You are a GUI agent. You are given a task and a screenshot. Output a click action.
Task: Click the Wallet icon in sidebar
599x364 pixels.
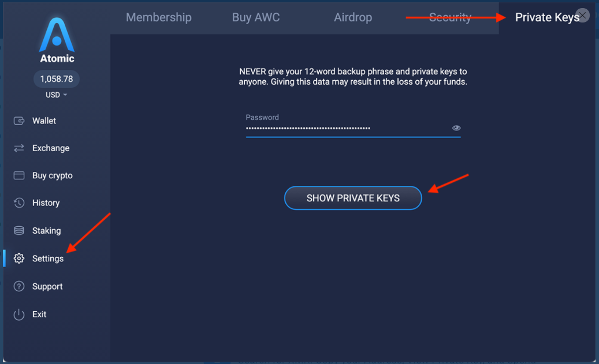pos(19,121)
